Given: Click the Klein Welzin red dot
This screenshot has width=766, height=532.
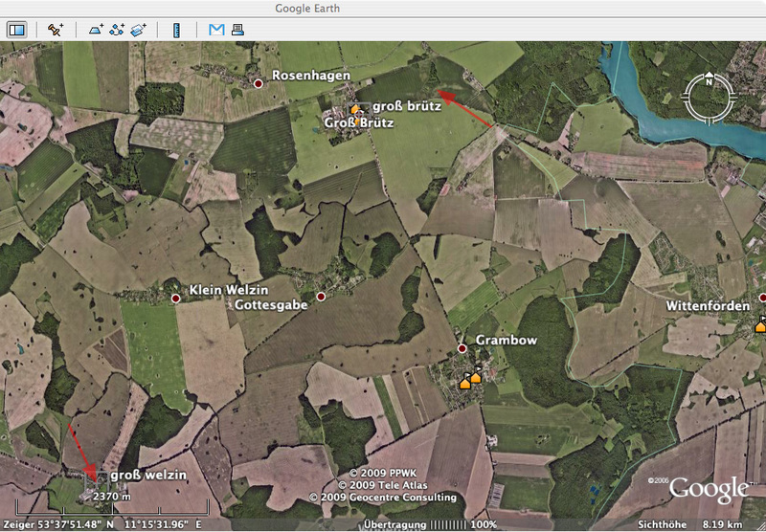Looking at the screenshot, I should [176, 299].
